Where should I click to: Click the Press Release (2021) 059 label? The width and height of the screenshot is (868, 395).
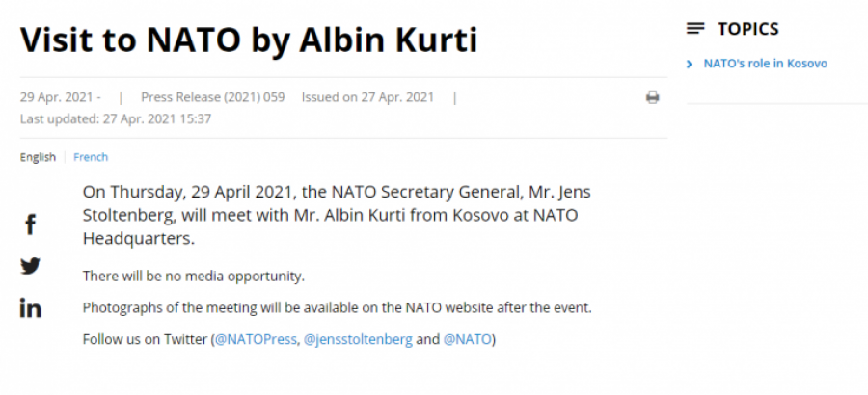tap(212, 97)
